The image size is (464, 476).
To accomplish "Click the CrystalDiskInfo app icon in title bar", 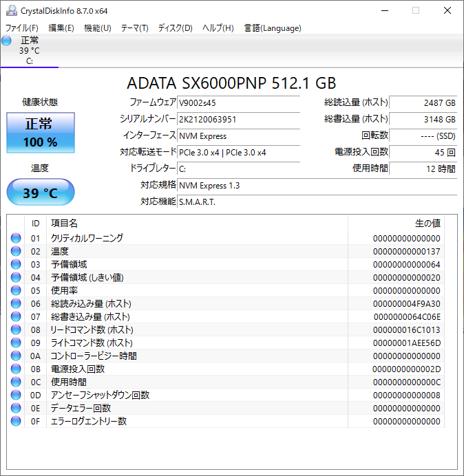I will [12, 10].
